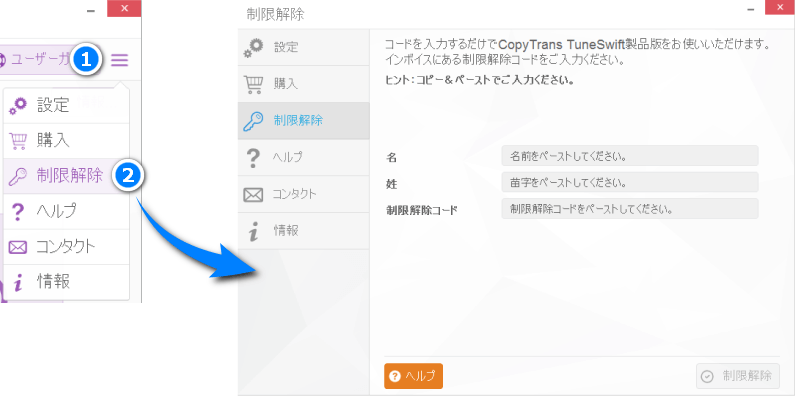Focus the 名 first name field
The image size is (795, 396).
pyautogui.click(x=630, y=156)
